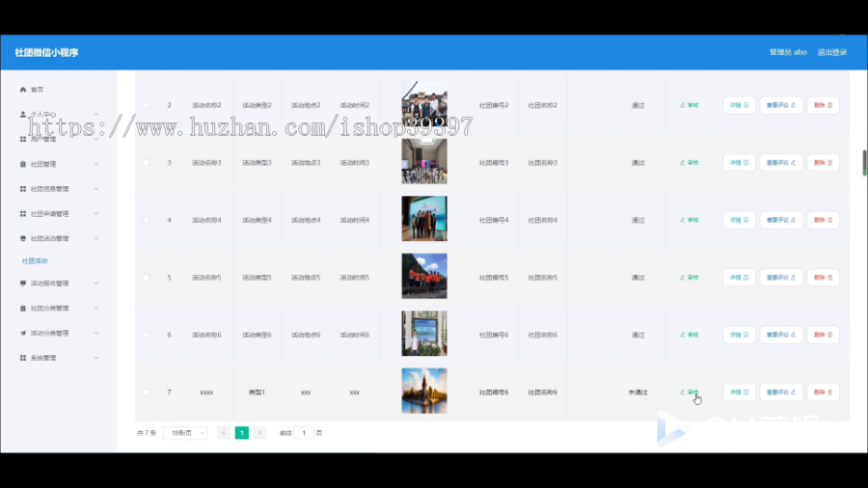This screenshot has width=868, height=488.
Task: Delete the 活动名称2 row with 删除
Action: coord(824,105)
